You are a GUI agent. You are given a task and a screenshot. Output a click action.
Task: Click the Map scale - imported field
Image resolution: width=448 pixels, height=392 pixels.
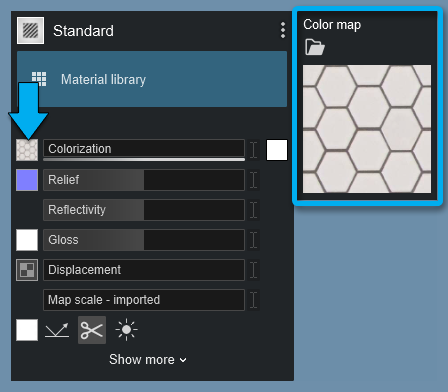tap(144, 300)
